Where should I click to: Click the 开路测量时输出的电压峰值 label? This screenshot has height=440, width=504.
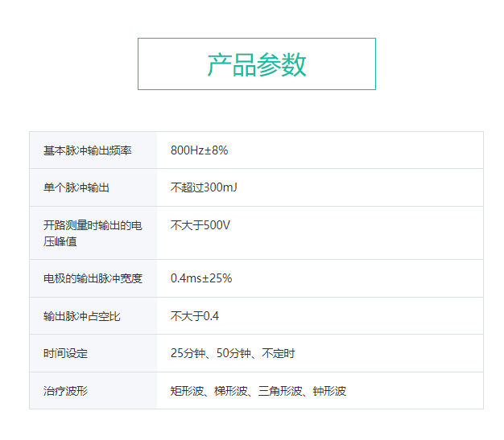tap(93, 232)
